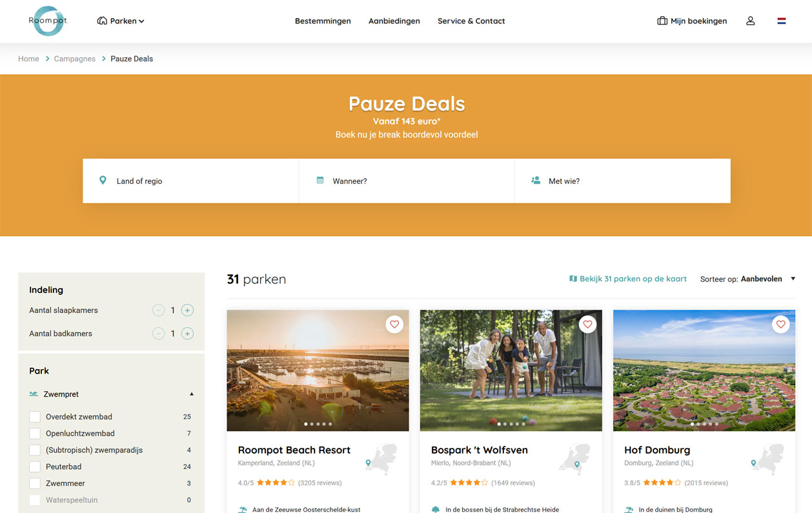Open the Bestemmingen menu item

click(323, 21)
